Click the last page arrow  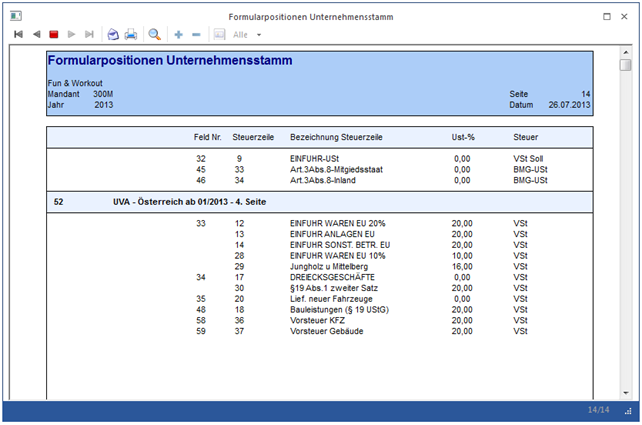90,34
